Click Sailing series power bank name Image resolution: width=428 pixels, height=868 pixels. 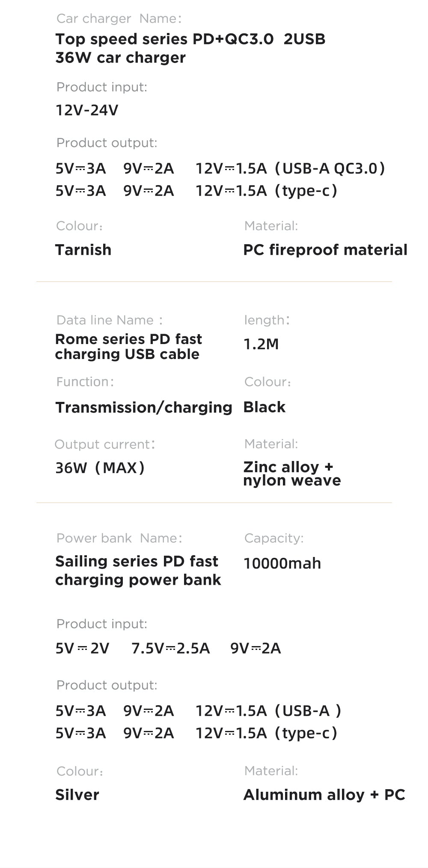coord(138,570)
